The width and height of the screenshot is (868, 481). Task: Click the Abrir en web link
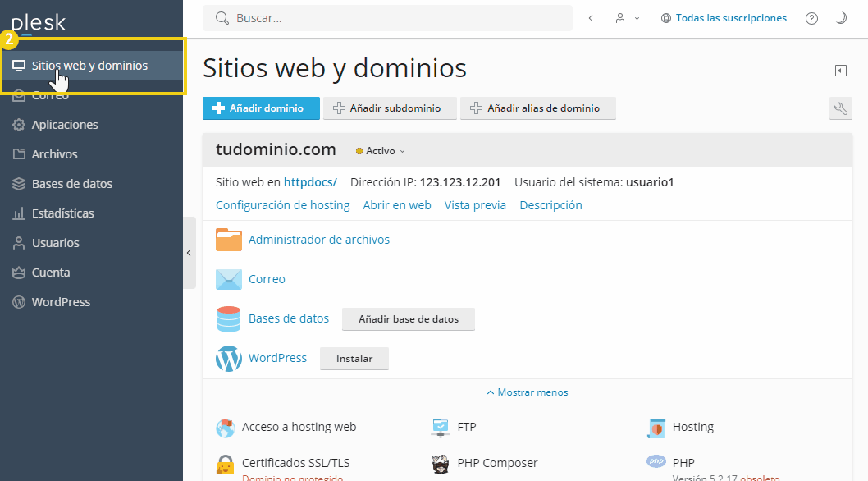point(397,205)
